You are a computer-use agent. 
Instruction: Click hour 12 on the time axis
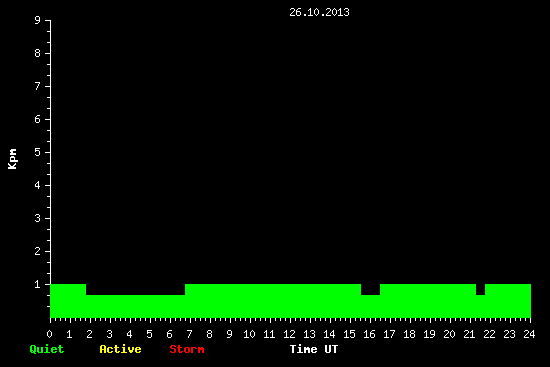point(289,334)
